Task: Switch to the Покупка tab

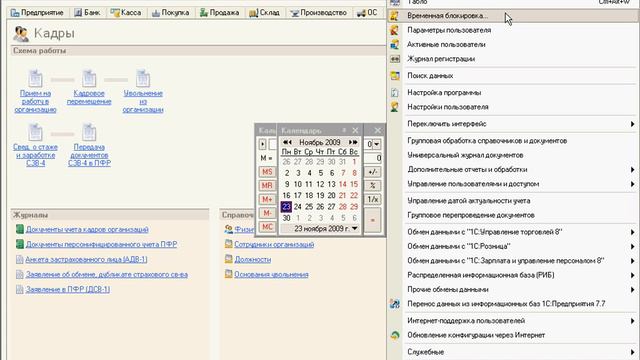Action: (171, 13)
